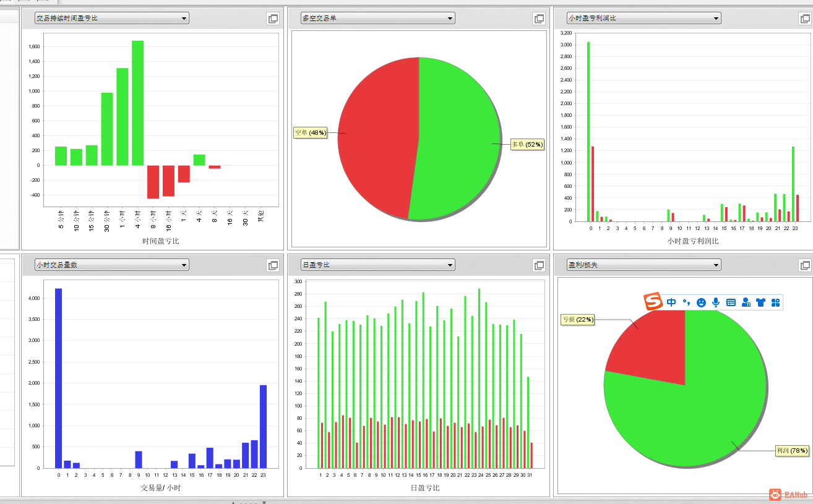Open the Sogou emoji smiley panel
This screenshot has width=813, height=504.
[x=701, y=302]
